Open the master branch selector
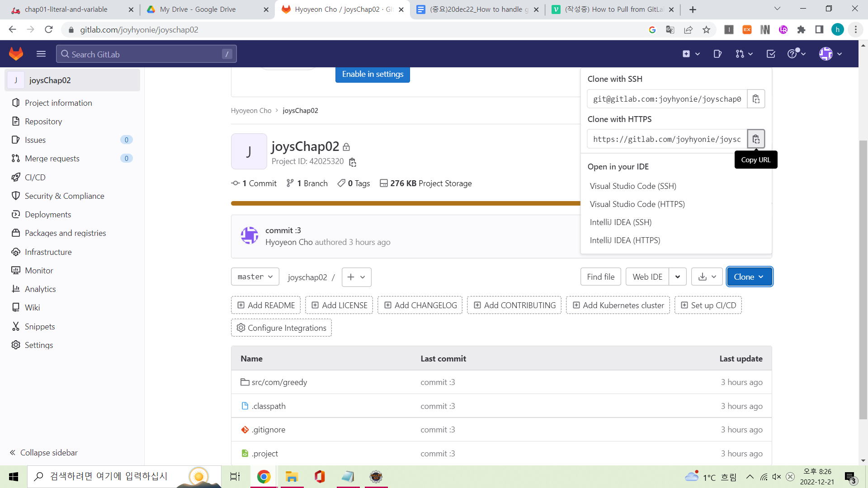 click(x=255, y=276)
